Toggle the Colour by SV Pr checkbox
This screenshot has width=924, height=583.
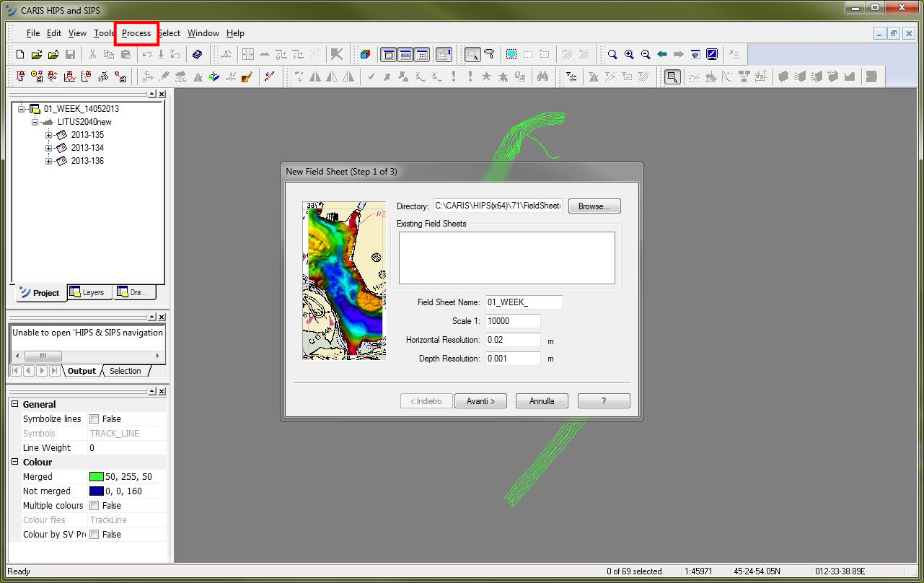click(x=94, y=535)
